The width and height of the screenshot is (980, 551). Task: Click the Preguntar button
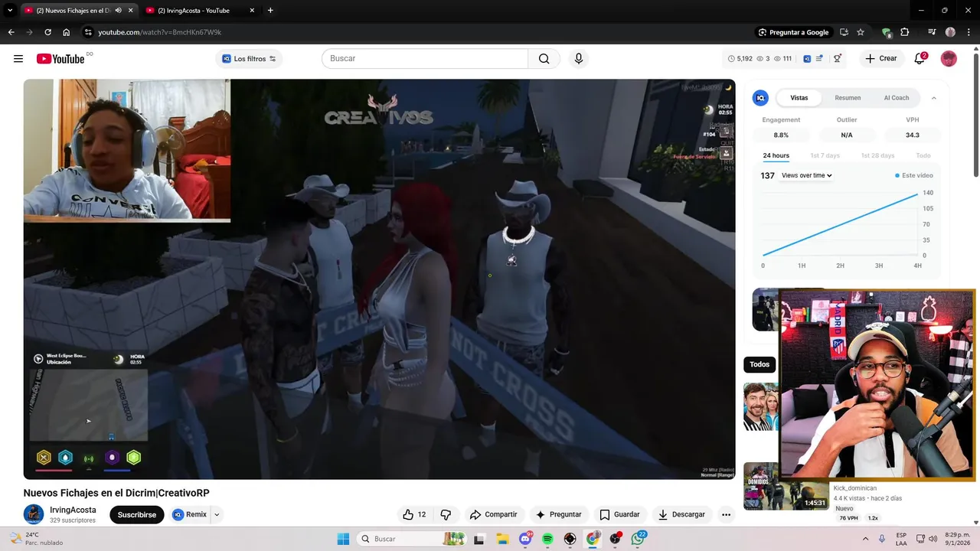(x=558, y=514)
